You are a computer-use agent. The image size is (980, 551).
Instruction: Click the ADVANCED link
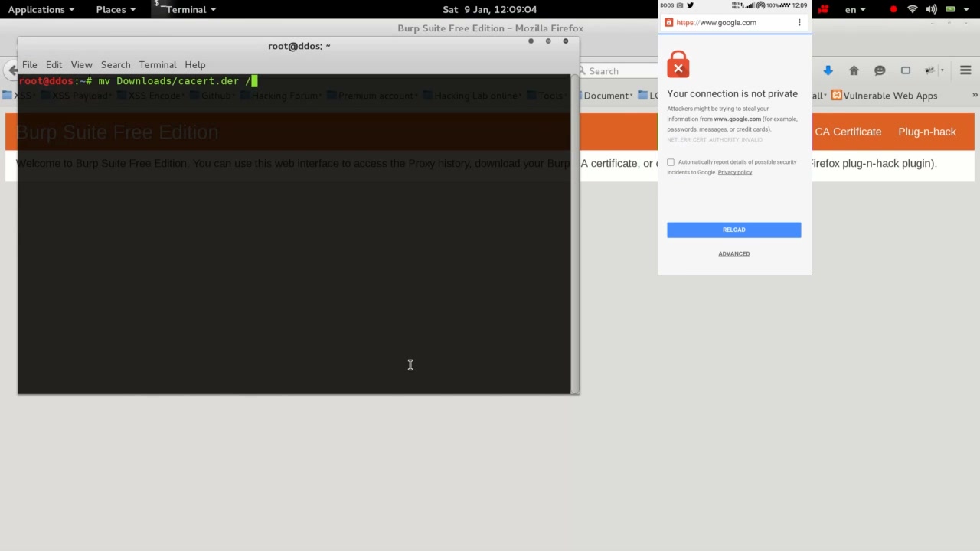pos(734,254)
